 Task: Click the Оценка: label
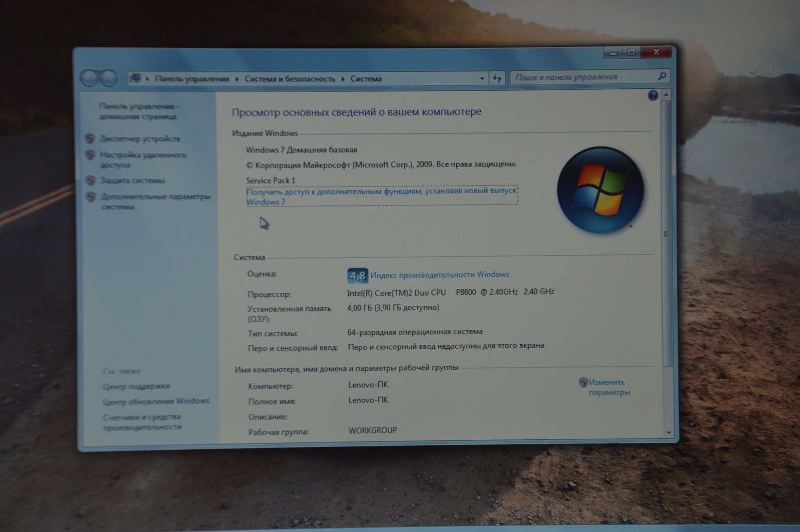tap(262, 274)
